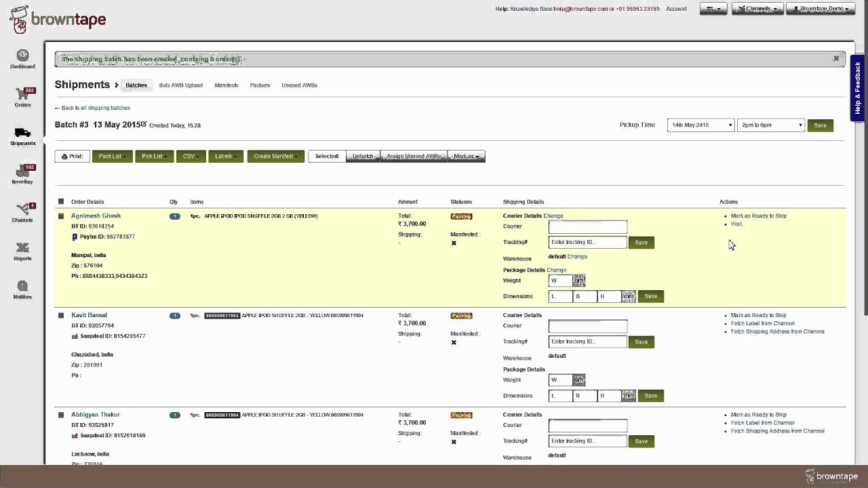Open the Help & Feedback side tab
Image resolution: width=868 pixels, height=488 pixels.
(x=858, y=88)
